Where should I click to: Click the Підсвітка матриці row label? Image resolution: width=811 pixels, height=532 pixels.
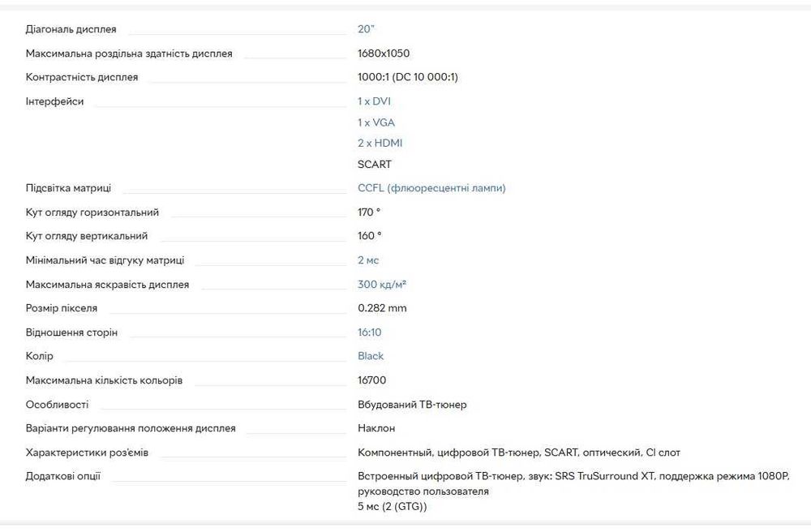point(68,188)
